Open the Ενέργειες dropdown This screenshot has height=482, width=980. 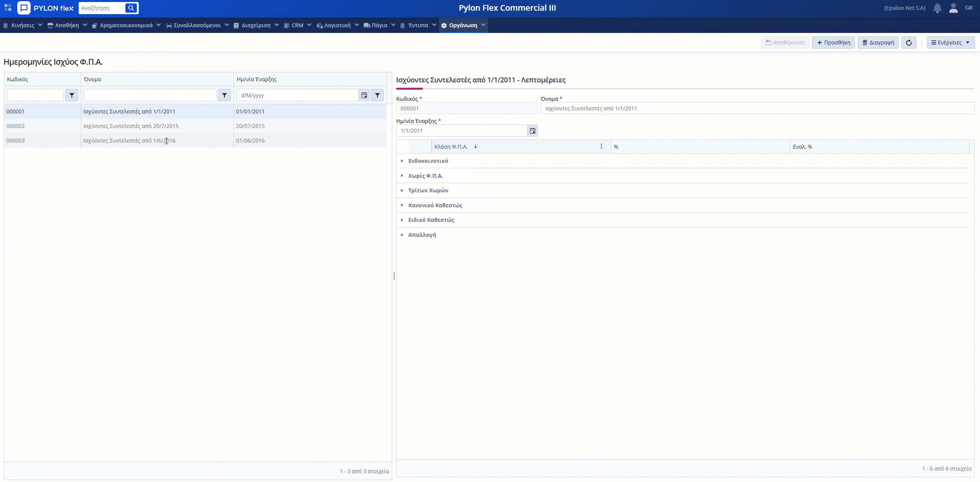[951, 42]
